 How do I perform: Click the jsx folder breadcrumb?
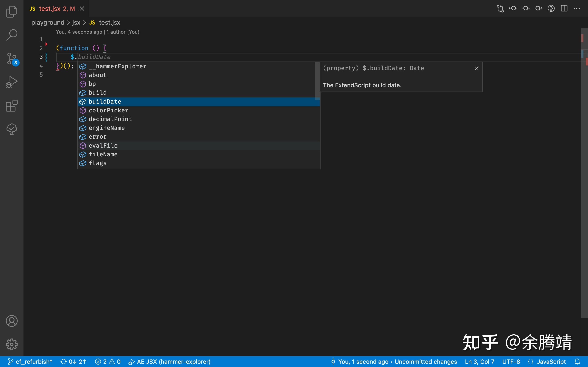pos(76,23)
